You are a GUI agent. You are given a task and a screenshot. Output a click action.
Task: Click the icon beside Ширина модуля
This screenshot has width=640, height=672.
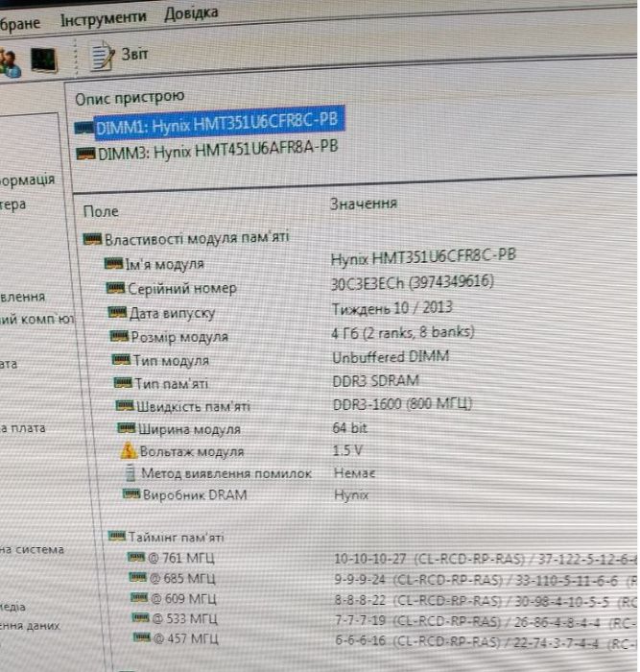tap(127, 428)
